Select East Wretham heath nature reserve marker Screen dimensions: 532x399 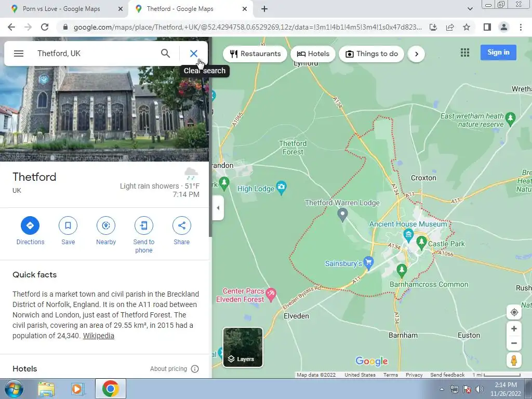510,119
